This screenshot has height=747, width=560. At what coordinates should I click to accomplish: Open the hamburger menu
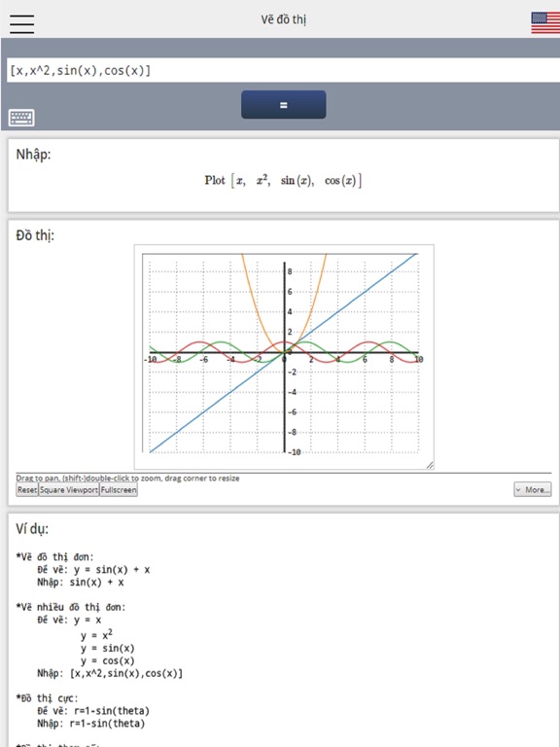pos(21,23)
